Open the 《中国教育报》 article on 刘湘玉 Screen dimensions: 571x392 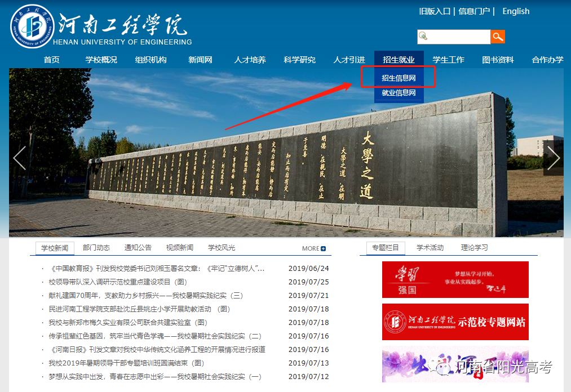157,269
